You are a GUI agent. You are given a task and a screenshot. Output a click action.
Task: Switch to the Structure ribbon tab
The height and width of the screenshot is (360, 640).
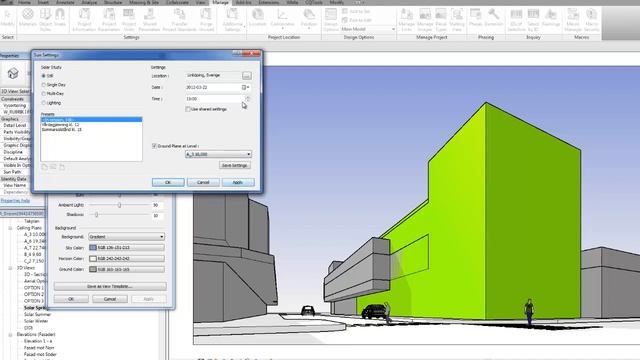click(x=113, y=2)
